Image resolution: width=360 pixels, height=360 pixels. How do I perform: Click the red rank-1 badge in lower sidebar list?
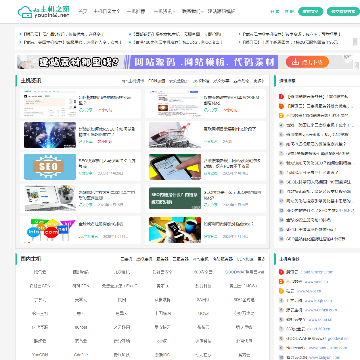point(281,272)
